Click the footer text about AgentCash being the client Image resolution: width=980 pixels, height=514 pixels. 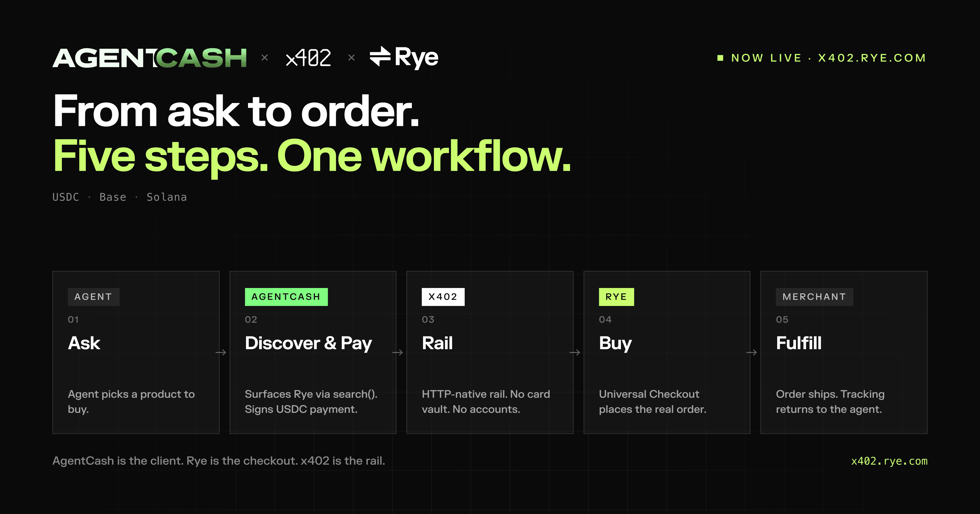coord(219,461)
